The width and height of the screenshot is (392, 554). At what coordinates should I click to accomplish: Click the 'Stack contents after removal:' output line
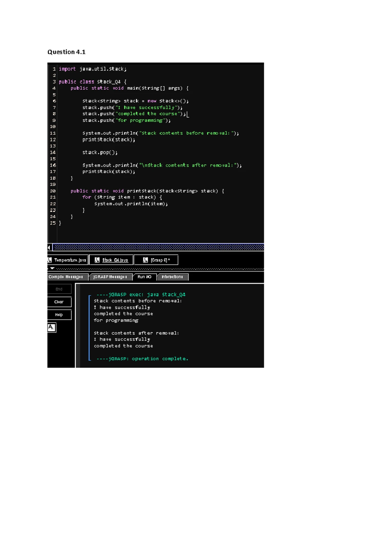tap(137, 333)
